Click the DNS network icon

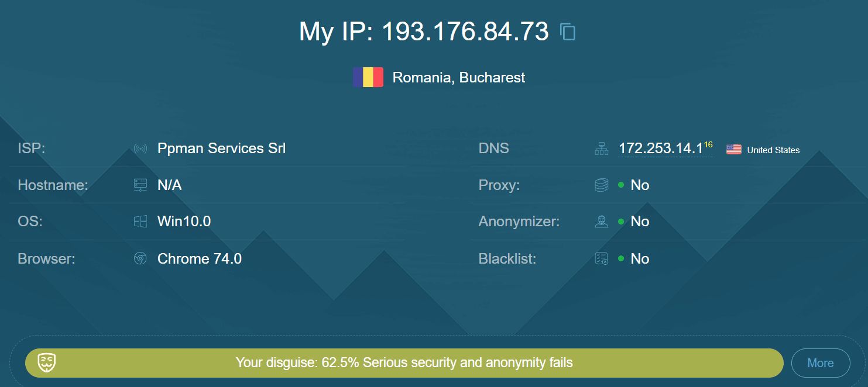tap(601, 149)
